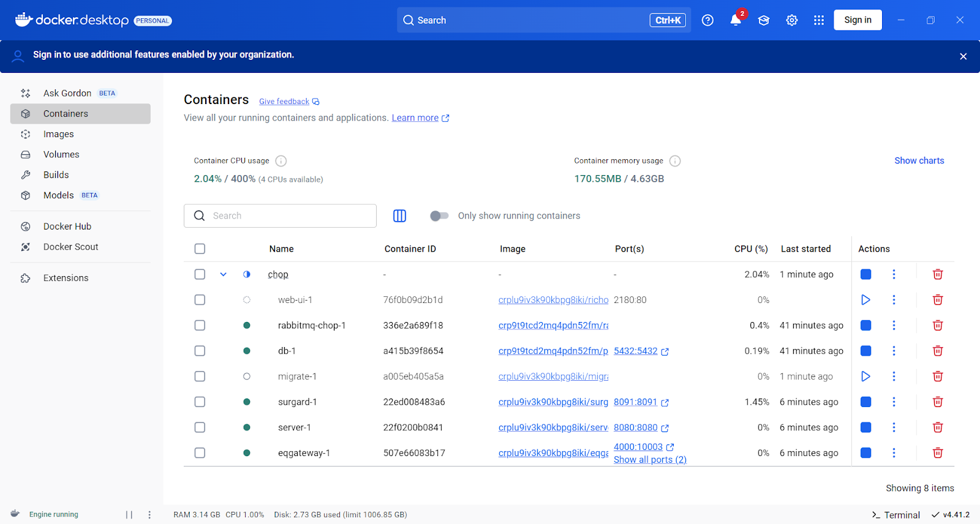Click the Docker Desktop whale logo
980x524 pixels.
pos(23,20)
